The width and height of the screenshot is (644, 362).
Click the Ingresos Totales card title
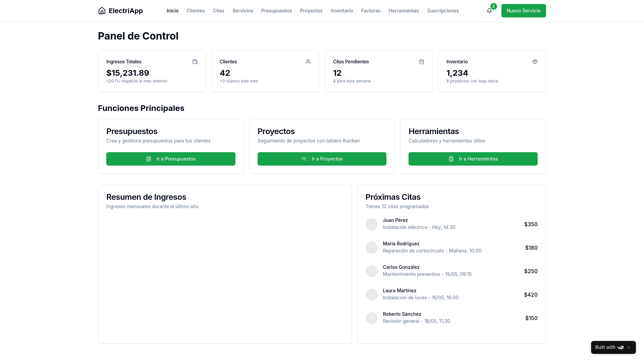tap(124, 62)
